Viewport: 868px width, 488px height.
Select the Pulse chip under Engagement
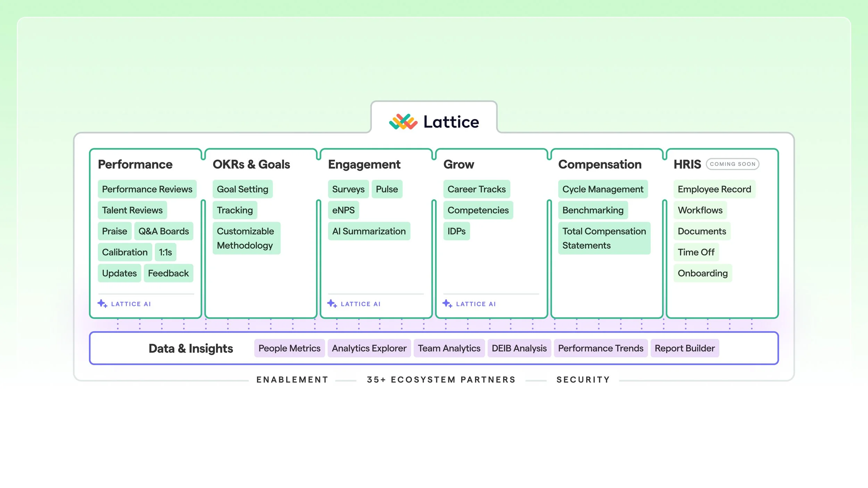pyautogui.click(x=387, y=189)
